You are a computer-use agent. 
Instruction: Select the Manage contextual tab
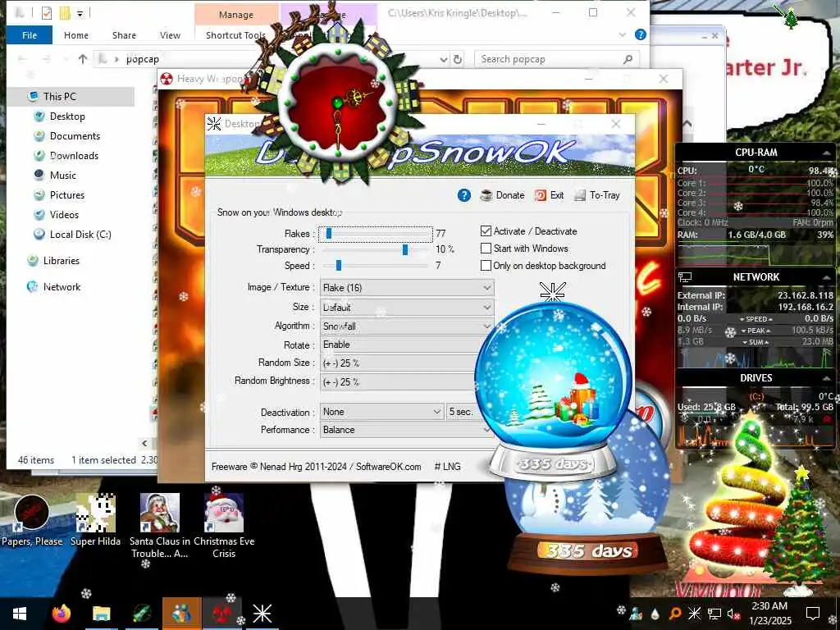(x=236, y=15)
